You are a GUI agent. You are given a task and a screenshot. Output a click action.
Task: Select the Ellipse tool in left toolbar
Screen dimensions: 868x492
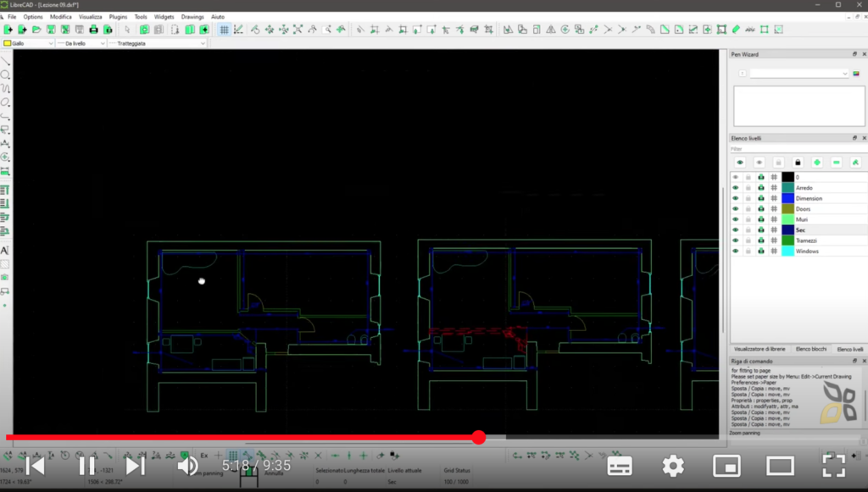[5, 102]
